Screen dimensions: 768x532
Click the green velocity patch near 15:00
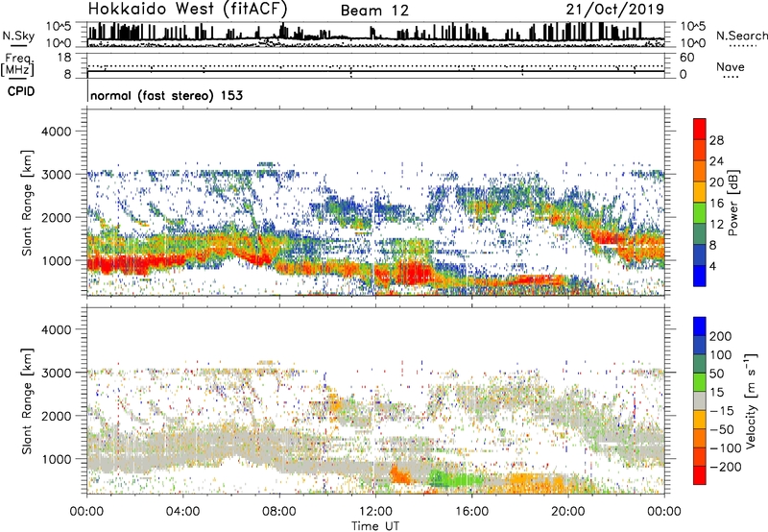coord(454,478)
